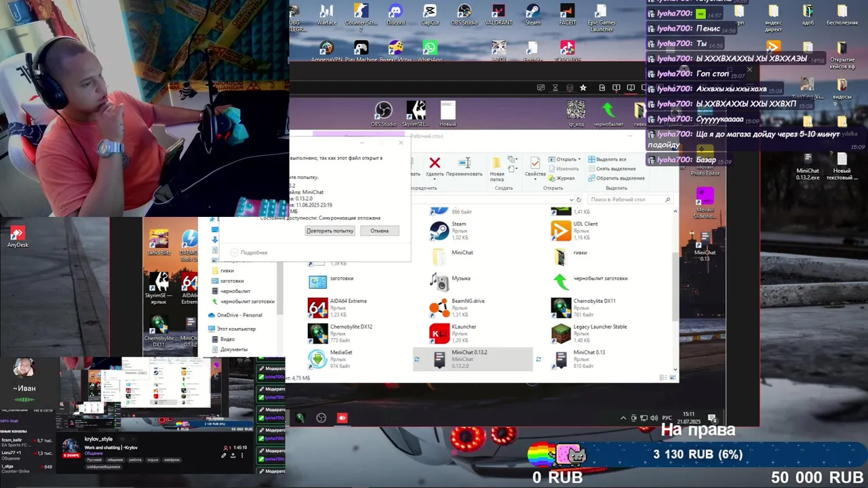Launch the Play Machine desktop shortcut

click(x=361, y=52)
